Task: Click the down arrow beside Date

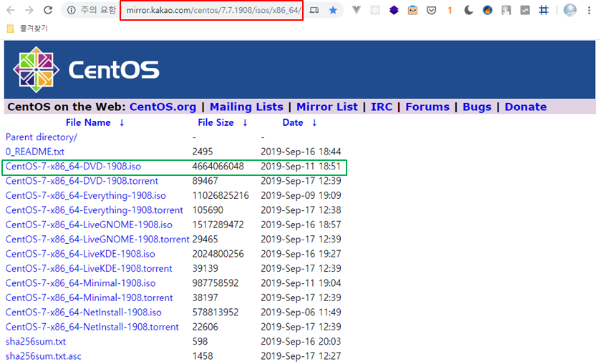Action: coord(314,123)
